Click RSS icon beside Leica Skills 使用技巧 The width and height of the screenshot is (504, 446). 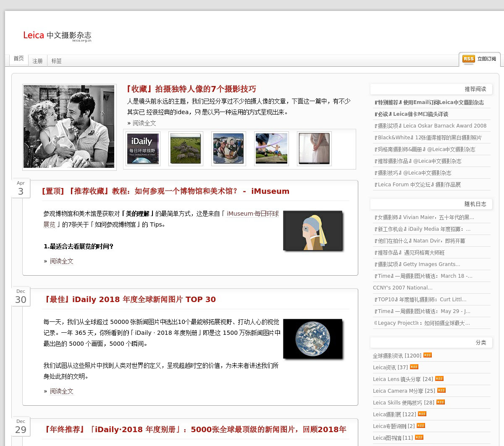[x=440, y=402]
